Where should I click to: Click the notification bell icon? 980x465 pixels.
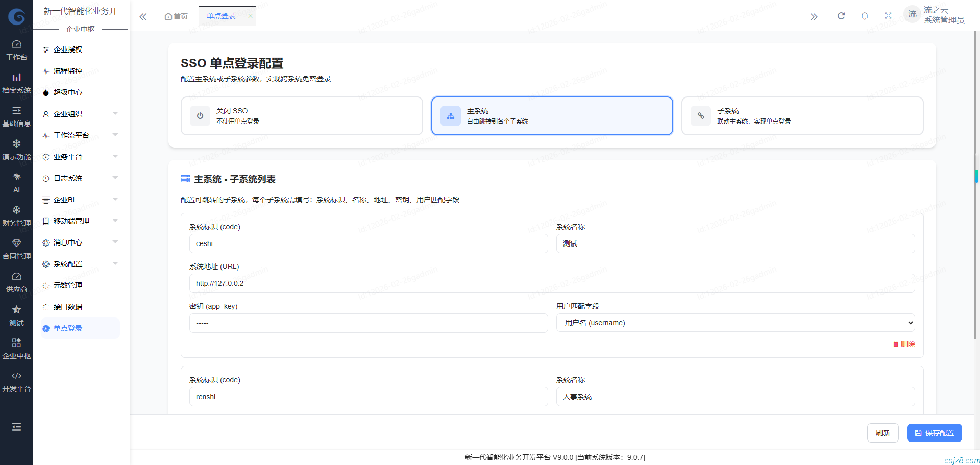865,16
